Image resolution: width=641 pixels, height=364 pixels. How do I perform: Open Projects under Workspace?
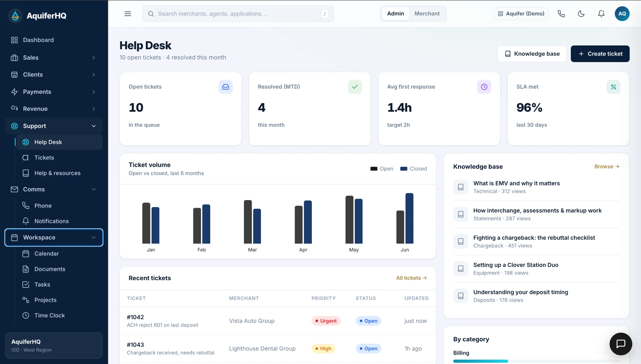[x=60, y=300]
